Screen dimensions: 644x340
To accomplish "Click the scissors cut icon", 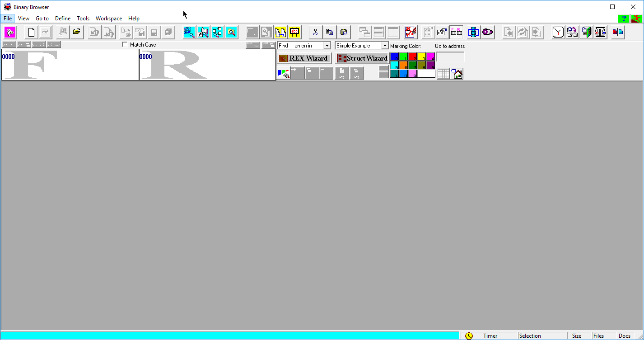I will (315, 32).
